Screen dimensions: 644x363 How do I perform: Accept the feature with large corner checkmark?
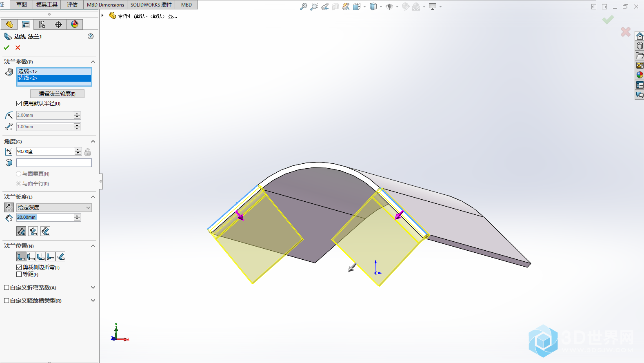(608, 20)
